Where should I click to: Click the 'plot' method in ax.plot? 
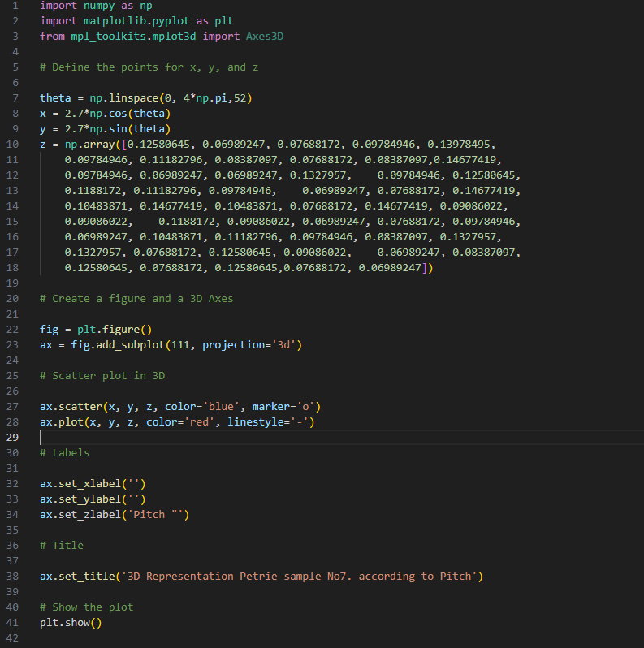click(x=71, y=422)
